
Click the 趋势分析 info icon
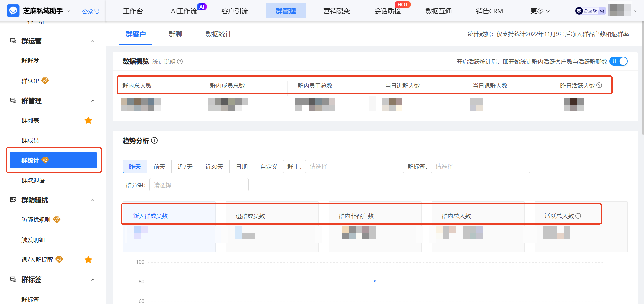click(154, 141)
